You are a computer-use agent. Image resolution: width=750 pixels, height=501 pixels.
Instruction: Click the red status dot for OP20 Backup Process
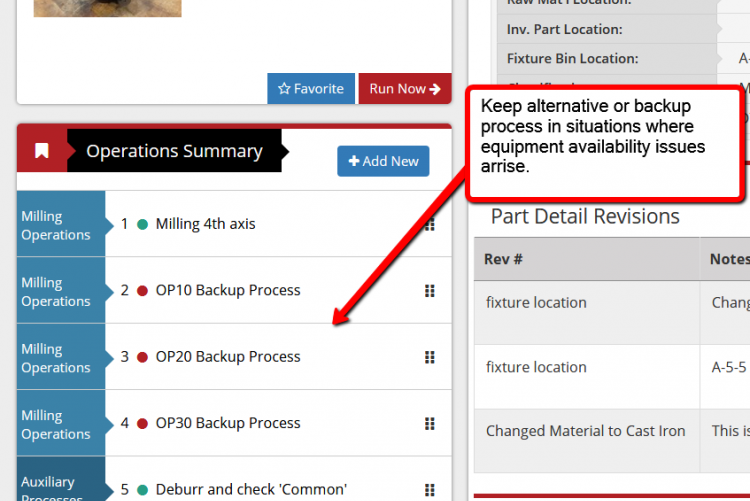pos(142,357)
